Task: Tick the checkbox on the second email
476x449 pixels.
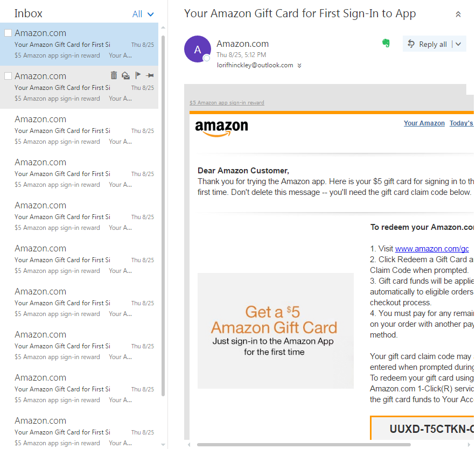Action: 8,76
